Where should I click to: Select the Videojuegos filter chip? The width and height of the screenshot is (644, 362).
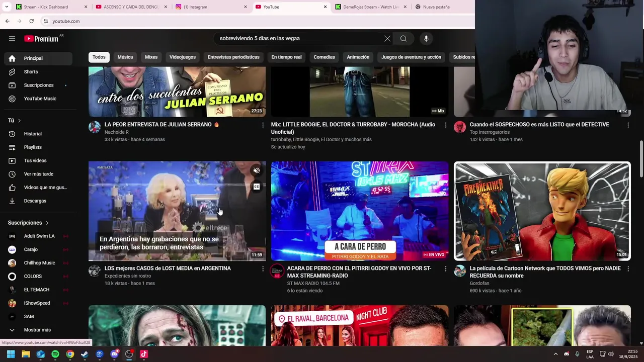183,57
